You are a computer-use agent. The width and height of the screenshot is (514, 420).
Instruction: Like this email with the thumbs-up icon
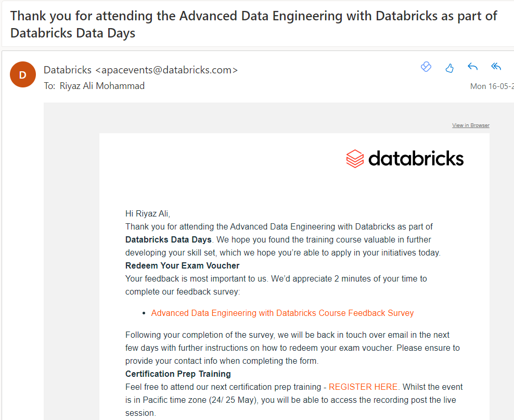pos(449,67)
